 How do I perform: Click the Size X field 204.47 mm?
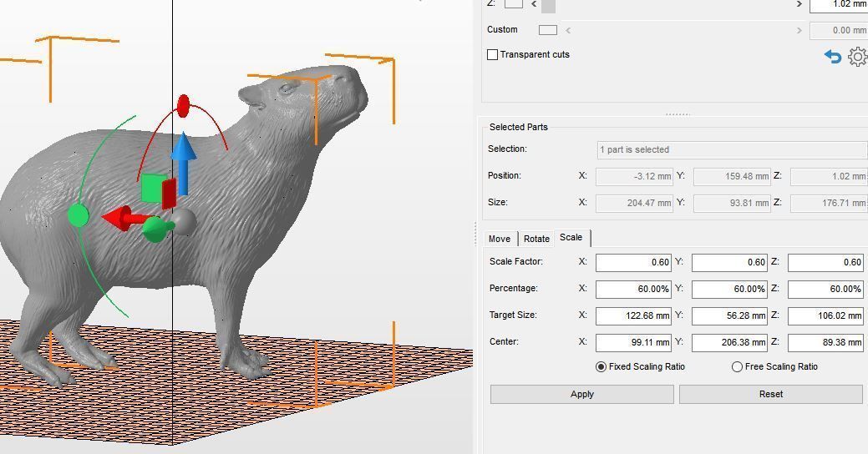click(x=634, y=203)
